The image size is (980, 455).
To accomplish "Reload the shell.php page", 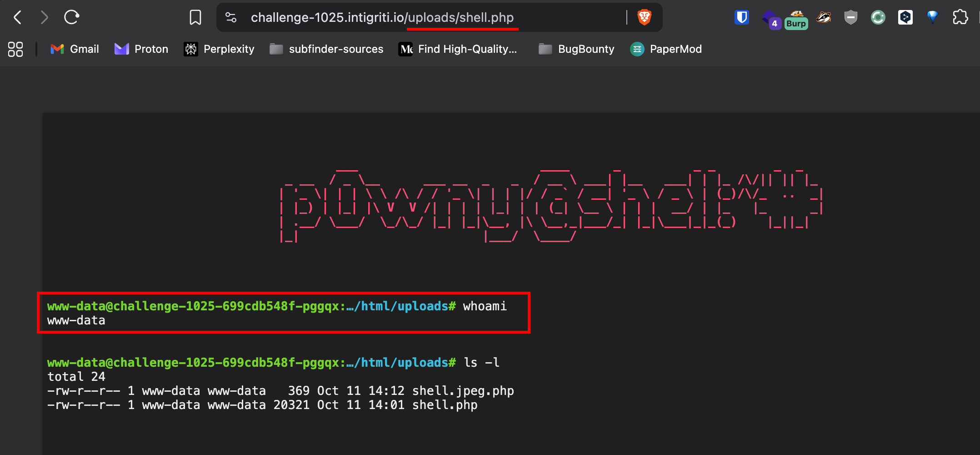I will click(71, 18).
